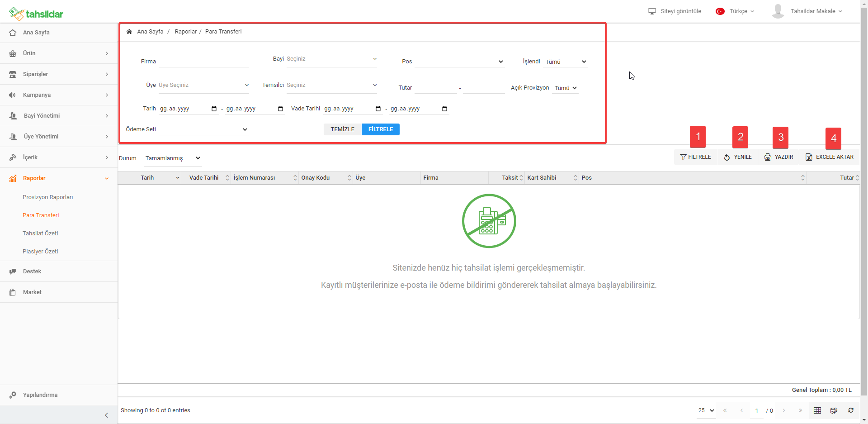The image size is (868, 424).
Task: Expand the Siparişler menu
Action: (x=107, y=74)
